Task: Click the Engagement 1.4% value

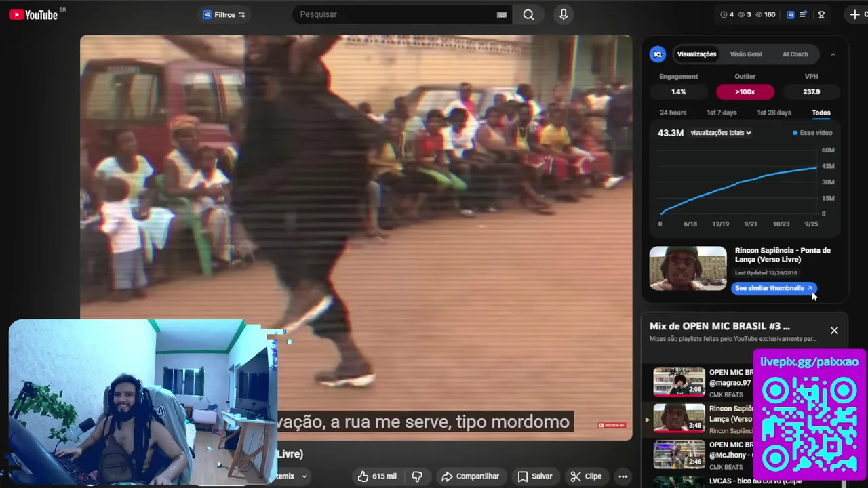Action: tap(678, 91)
